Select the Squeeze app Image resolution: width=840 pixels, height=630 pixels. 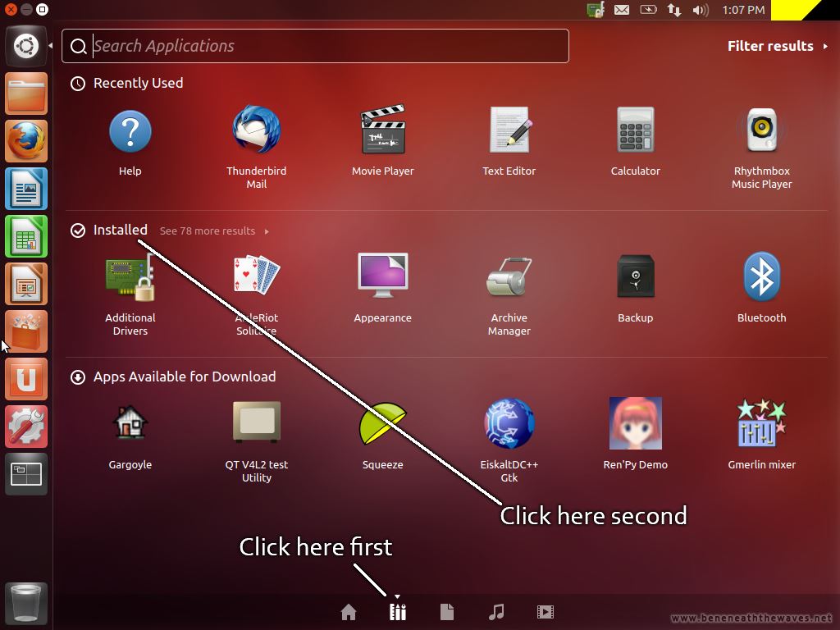pos(382,423)
